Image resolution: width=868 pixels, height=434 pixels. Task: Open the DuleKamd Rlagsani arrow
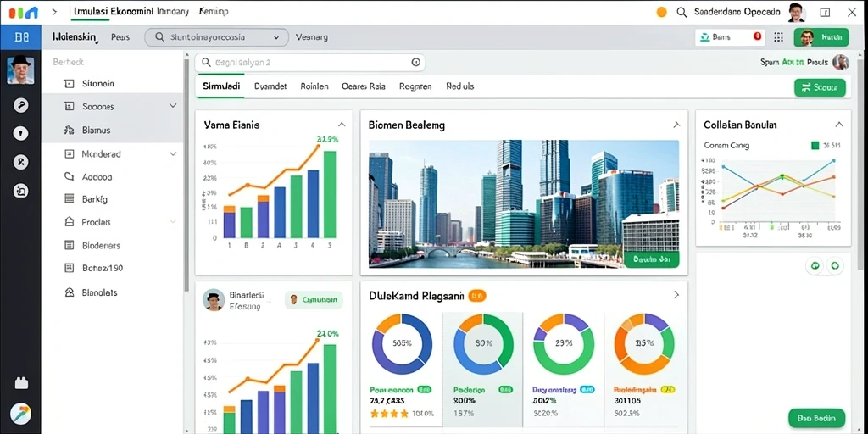tap(676, 295)
